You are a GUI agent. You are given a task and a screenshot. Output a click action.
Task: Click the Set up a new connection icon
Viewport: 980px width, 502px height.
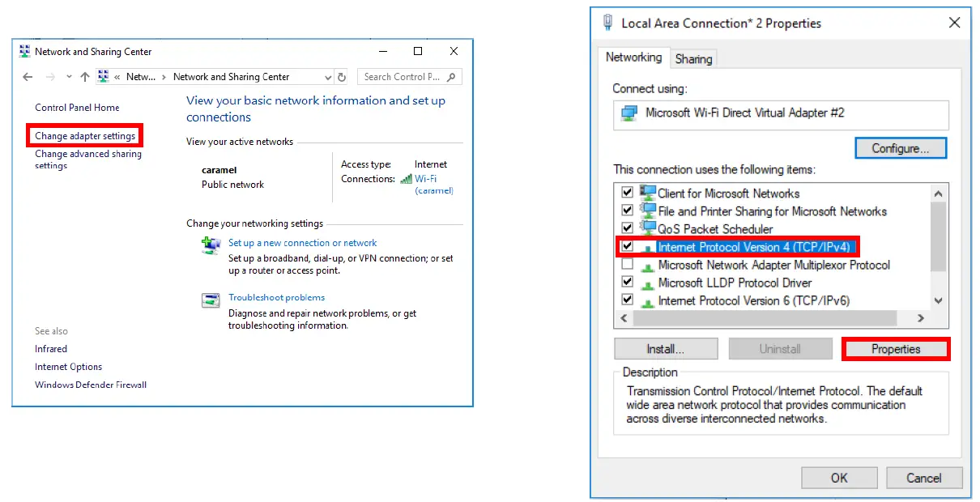click(x=211, y=243)
